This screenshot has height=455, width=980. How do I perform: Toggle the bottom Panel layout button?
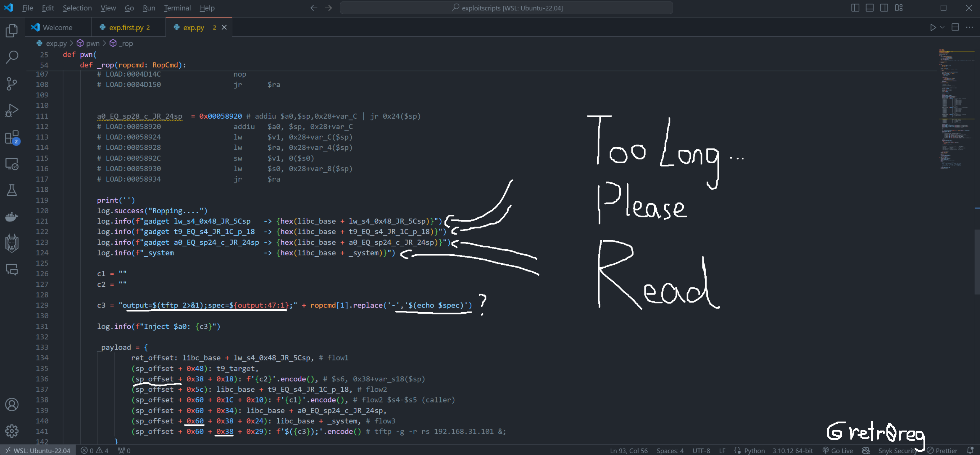(869, 8)
